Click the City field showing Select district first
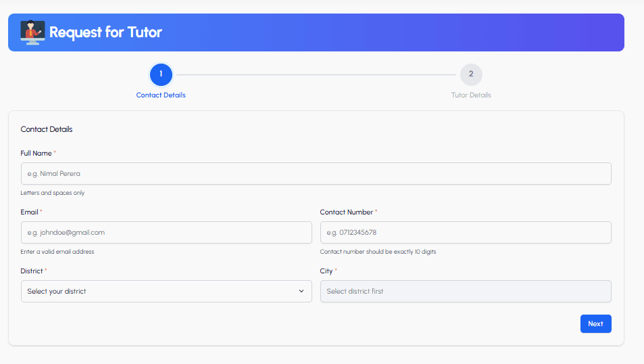The image size is (644, 364). (x=466, y=291)
